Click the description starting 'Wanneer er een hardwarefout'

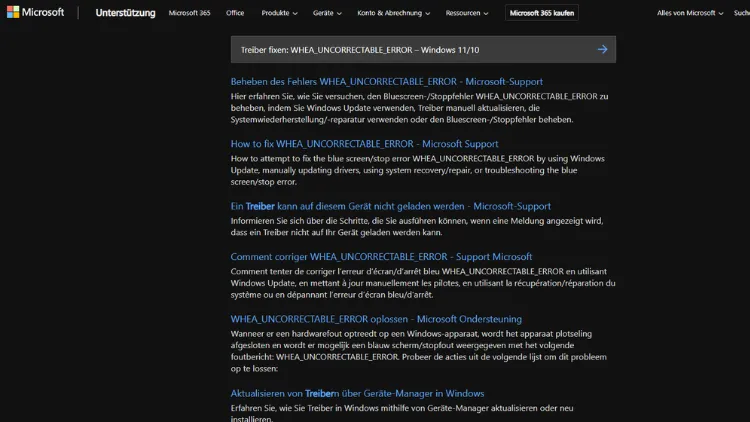pos(419,351)
